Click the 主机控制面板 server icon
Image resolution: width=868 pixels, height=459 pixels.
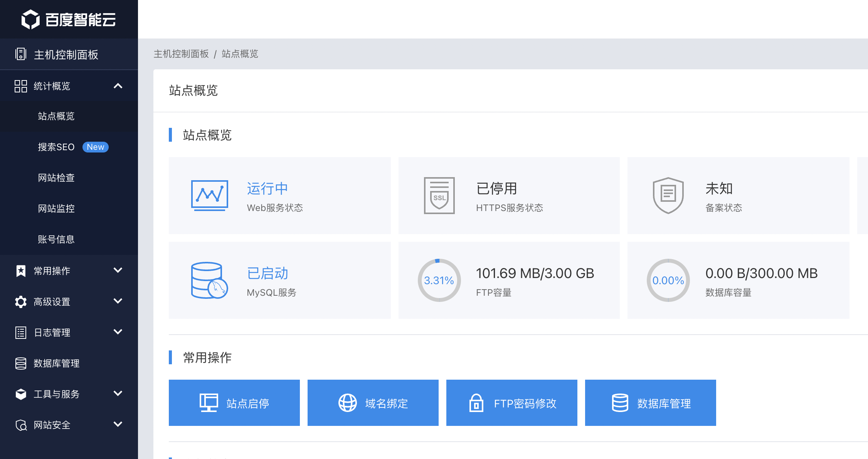coord(21,54)
